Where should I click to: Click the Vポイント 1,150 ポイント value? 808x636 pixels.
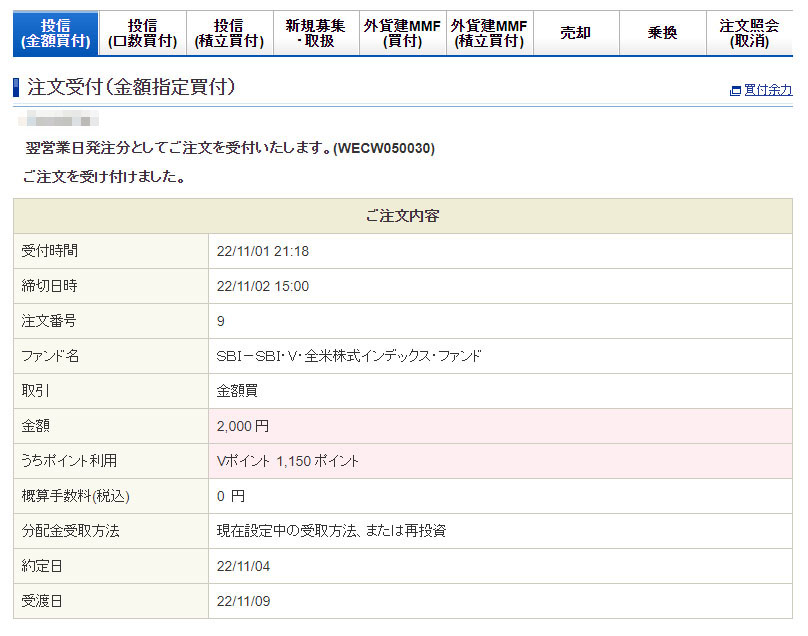288,461
